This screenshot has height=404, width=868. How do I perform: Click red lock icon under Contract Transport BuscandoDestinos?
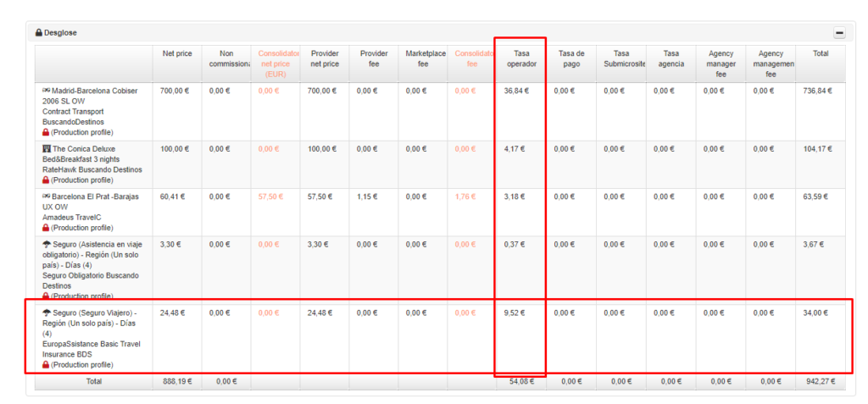pos(46,132)
